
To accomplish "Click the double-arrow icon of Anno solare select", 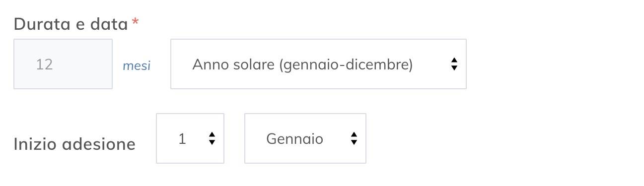I will pos(454,64).
